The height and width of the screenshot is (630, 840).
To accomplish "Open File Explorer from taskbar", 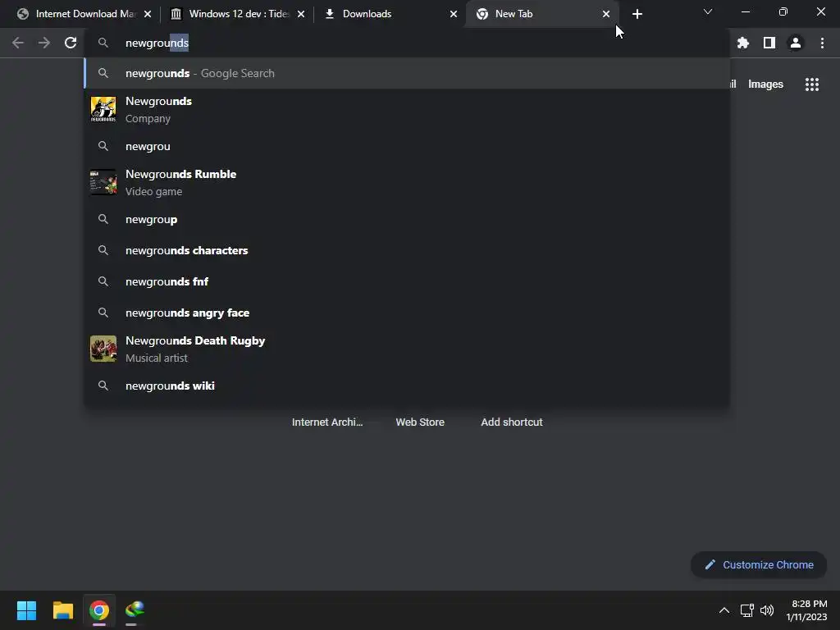I will pos(62,610).
